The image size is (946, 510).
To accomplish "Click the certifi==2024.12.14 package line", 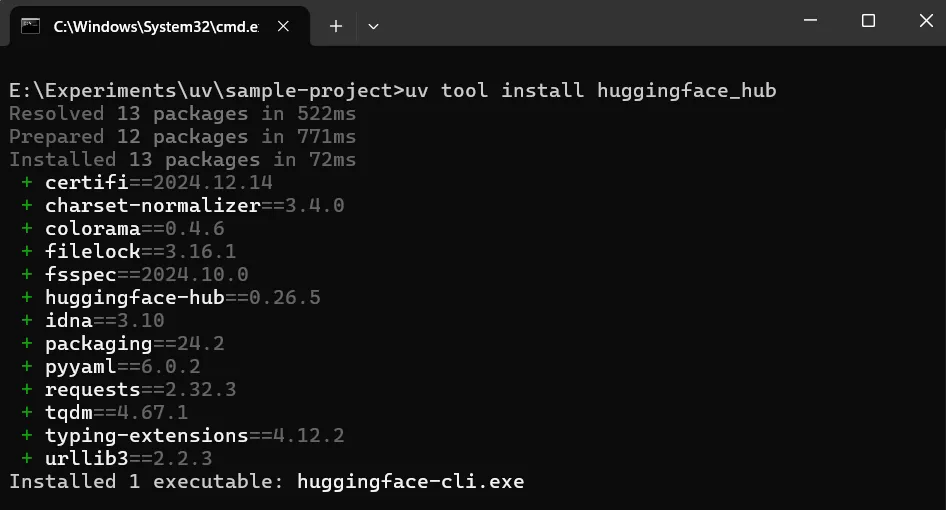I will 159,182.
